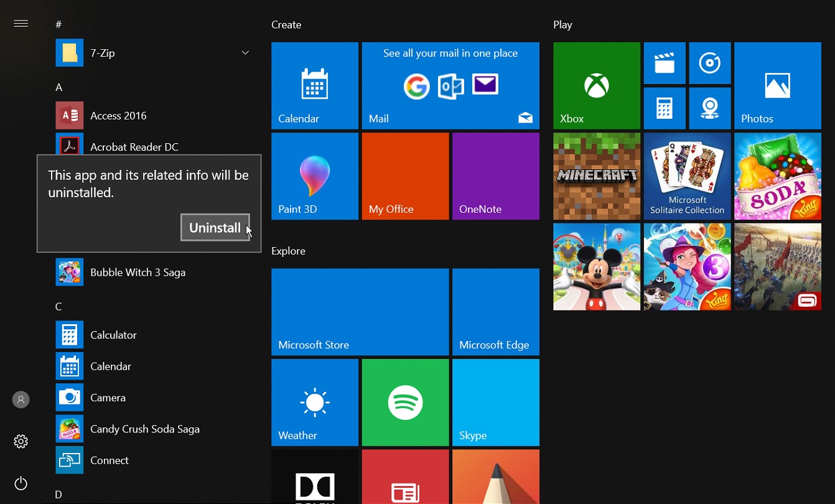Launch Camera from the app list
835x504 pixels.
154,398
